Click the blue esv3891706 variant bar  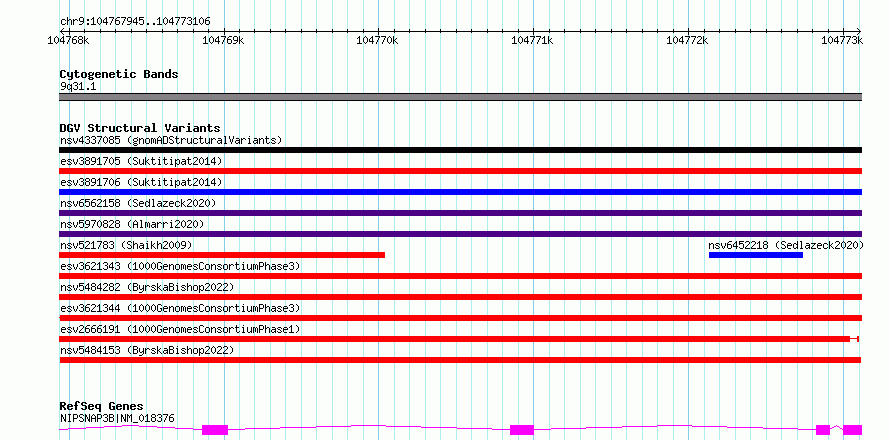point(460,192)
